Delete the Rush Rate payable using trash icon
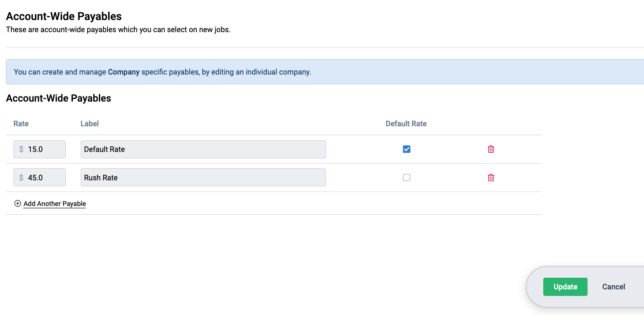Image resolution: width=644 pixels, height=315 pixels. [x=491, y=177]
